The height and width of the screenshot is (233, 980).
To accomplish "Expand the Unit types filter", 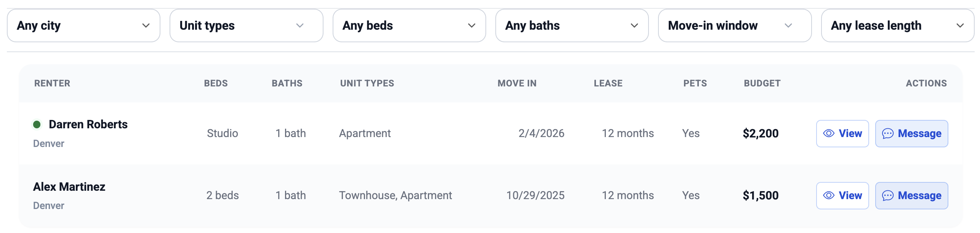I will 246,26.
